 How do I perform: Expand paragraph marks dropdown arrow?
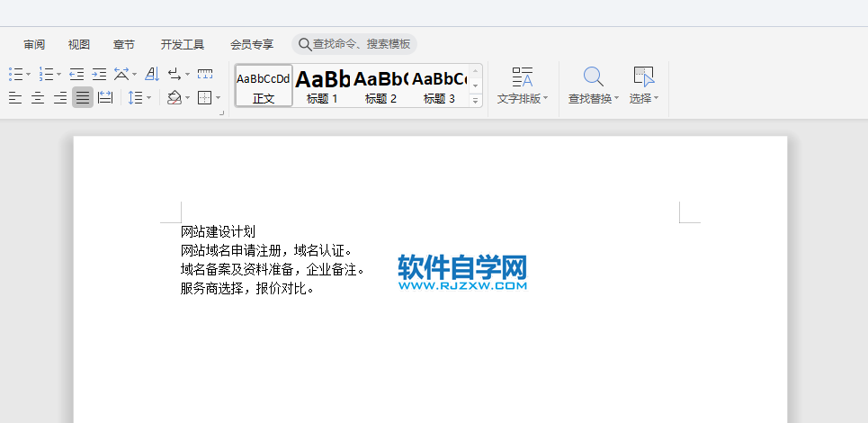188,74
